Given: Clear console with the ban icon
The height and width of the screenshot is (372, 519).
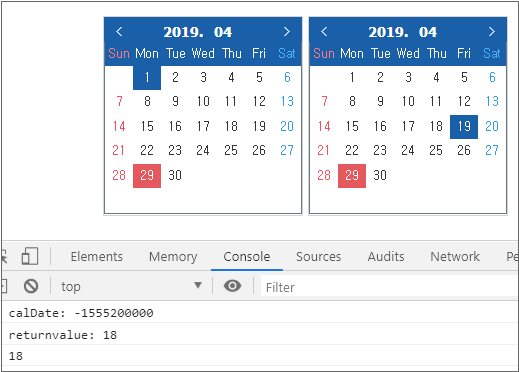Looking at the screenshot, I should 31,286.
